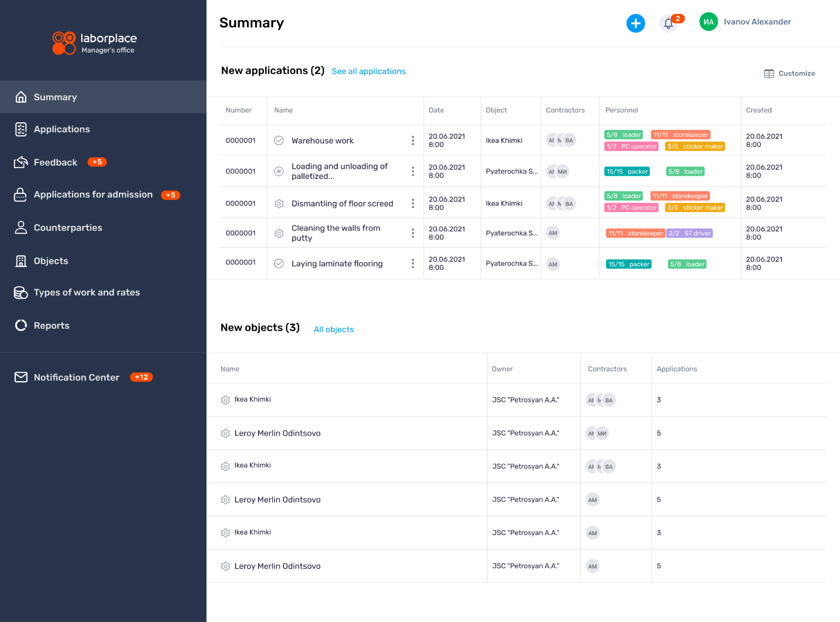Screen dimensions: 840x622
Task: Click purple 2/2 ST driver tag
Action: pyautogui.click(x=689, y=233)
